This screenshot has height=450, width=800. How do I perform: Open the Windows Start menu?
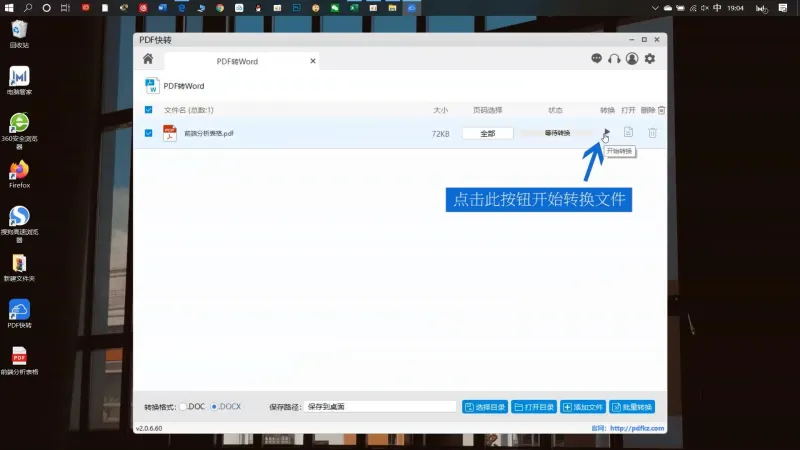(9, 8)
